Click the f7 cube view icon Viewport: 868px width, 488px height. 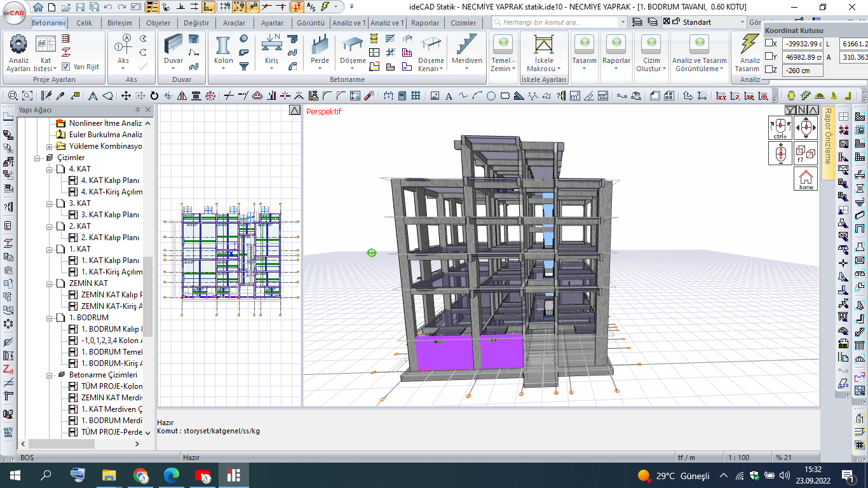[x=806, y=153]
